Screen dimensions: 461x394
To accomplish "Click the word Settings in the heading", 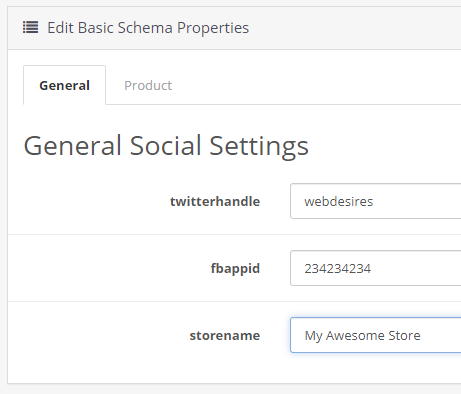I will pyautogui.click(x=259, y=146).
